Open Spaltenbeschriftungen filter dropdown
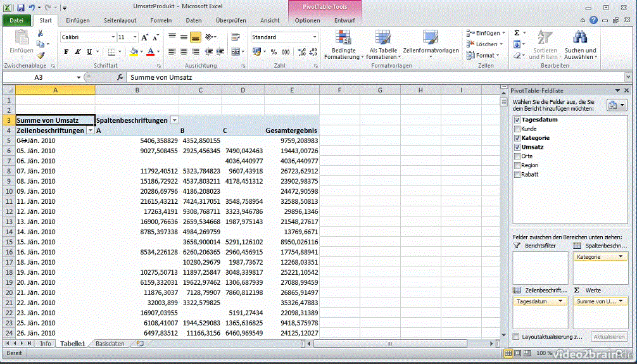 coord(174,120)
